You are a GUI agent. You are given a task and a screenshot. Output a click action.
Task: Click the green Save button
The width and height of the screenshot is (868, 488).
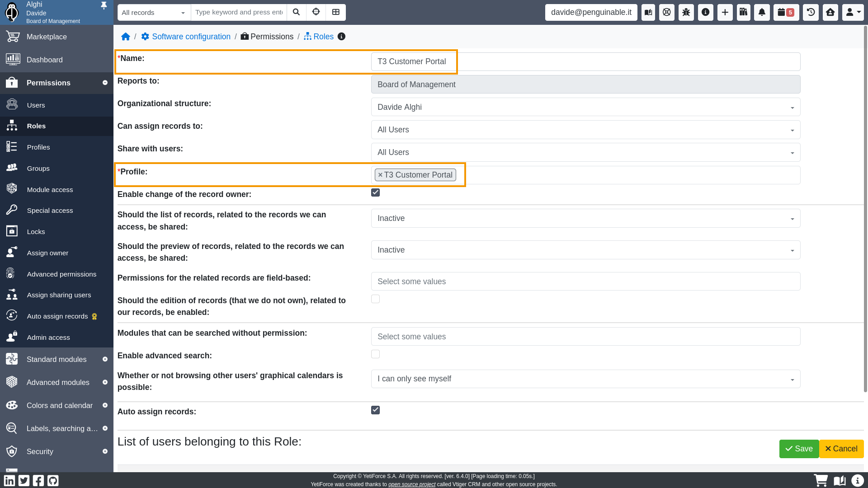[x=799, y=449]
